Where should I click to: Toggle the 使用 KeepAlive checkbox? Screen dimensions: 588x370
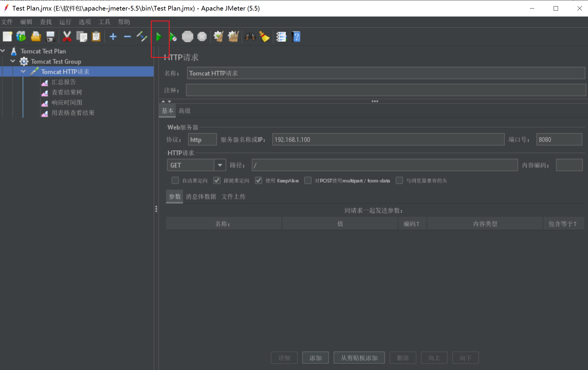(258, 180)
